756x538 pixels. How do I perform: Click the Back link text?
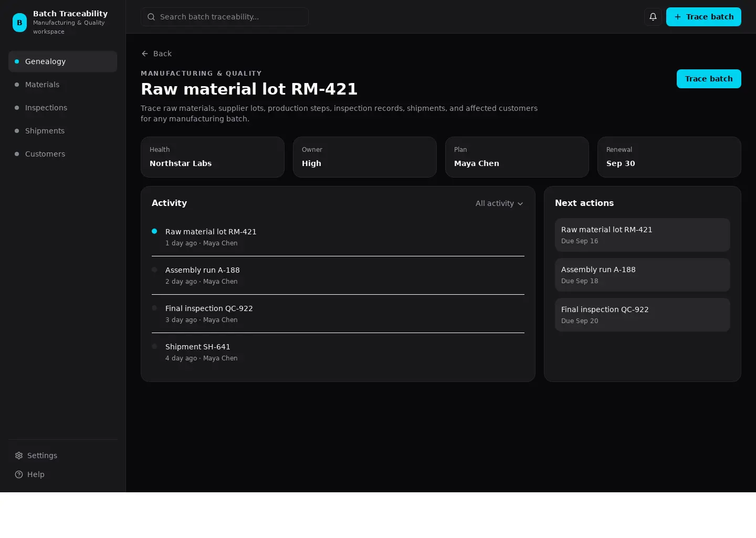pyautogui.click(x=162, y=54)
